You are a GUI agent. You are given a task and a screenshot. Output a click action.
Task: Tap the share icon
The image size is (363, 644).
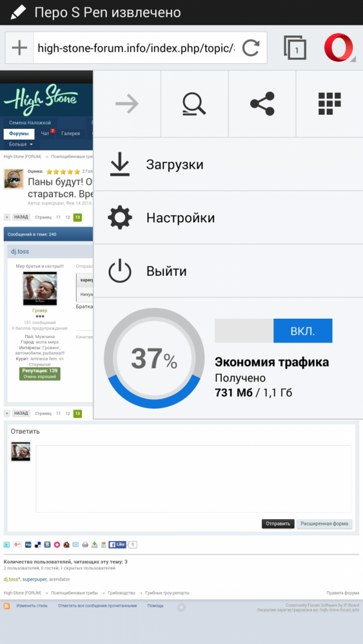point(262,104)
